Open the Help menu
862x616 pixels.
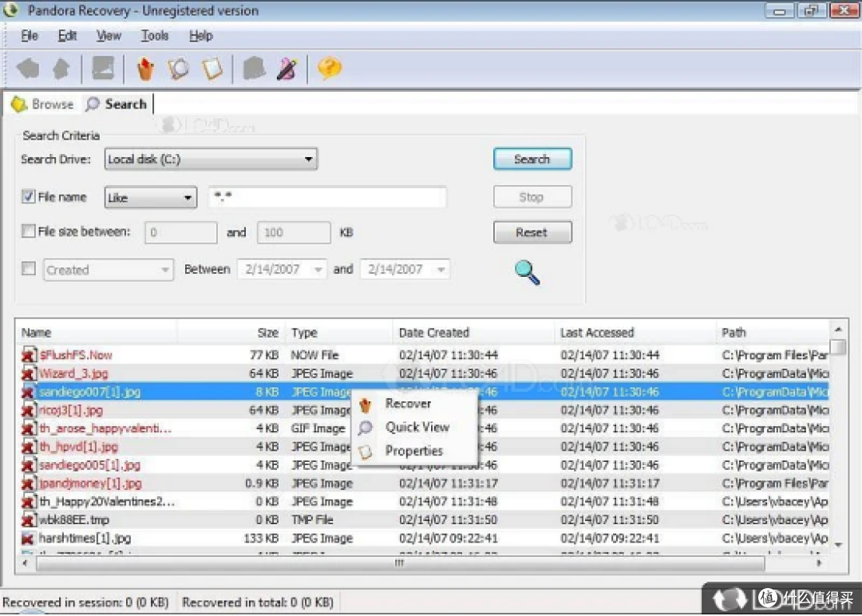(x=200, y=36)
